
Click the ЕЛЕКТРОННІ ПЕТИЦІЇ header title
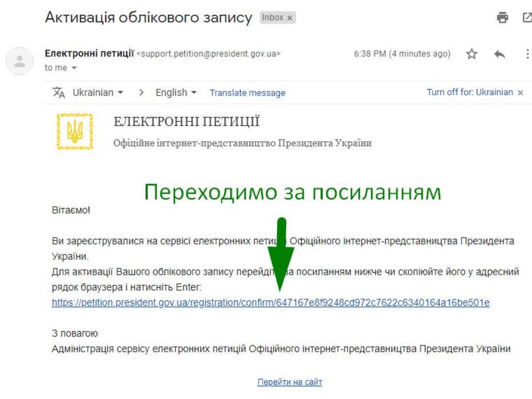[186, 121]
